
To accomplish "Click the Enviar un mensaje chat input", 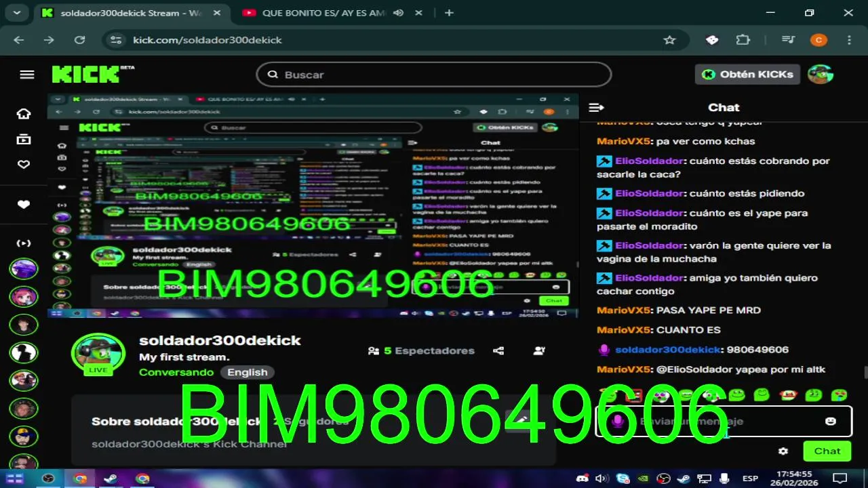I will [x=723, y=421].
